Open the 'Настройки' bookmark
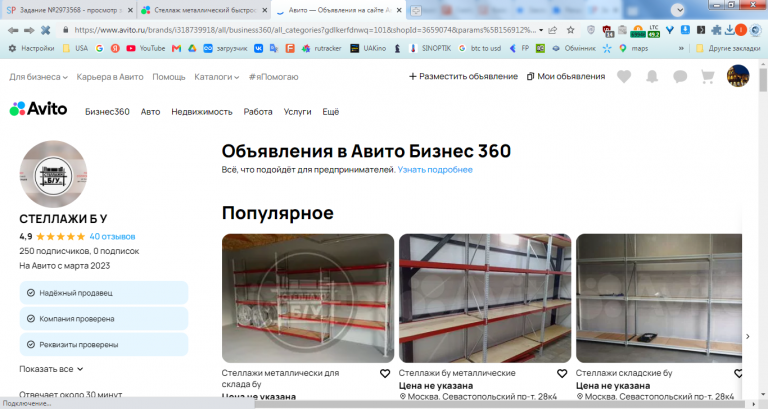Viewport: 768px width, 409px height. click(x=31, y=48)
